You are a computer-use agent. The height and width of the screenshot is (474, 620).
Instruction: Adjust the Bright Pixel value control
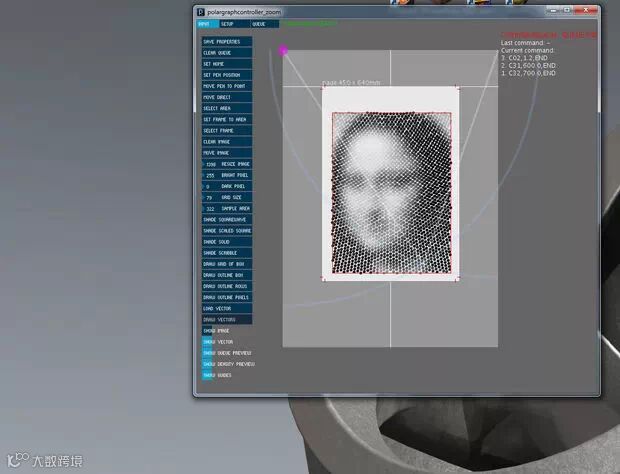[227, 175]
